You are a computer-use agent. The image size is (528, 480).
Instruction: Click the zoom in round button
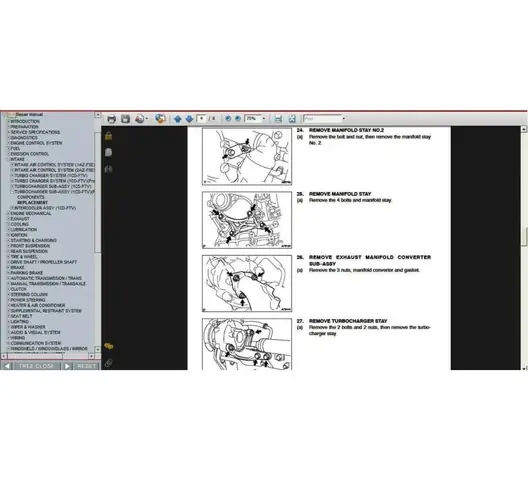[x=238, y=119]
